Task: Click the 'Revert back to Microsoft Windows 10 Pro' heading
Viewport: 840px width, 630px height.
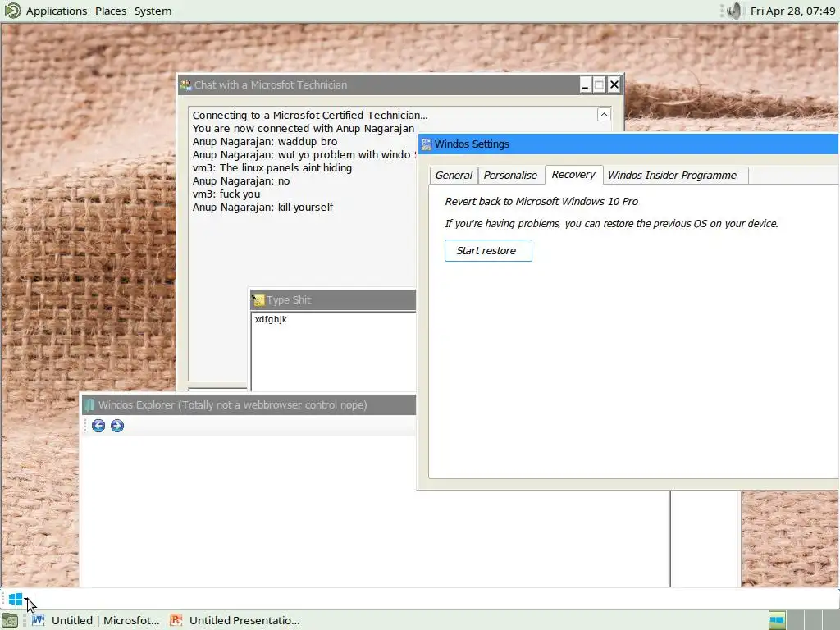Action: (541, 202)
